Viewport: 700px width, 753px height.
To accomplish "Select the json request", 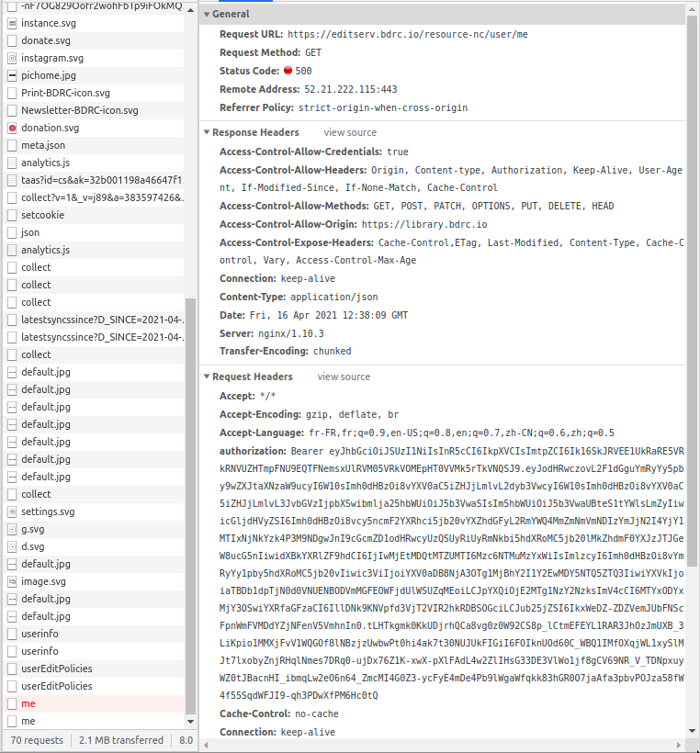I will click(94, 232).
